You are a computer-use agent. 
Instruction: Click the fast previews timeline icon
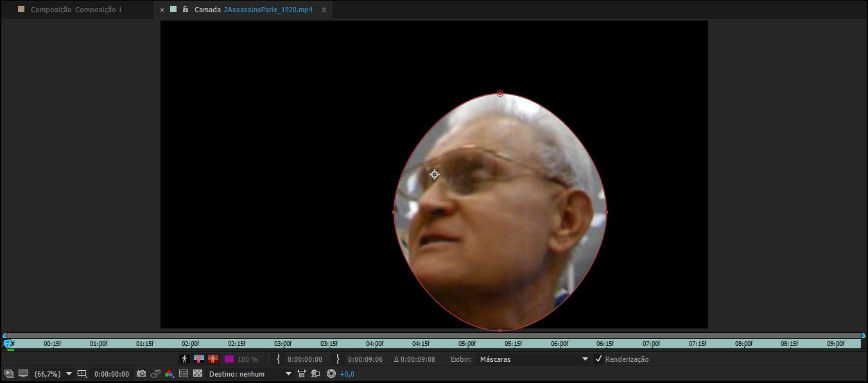click(x=302, y=373)
